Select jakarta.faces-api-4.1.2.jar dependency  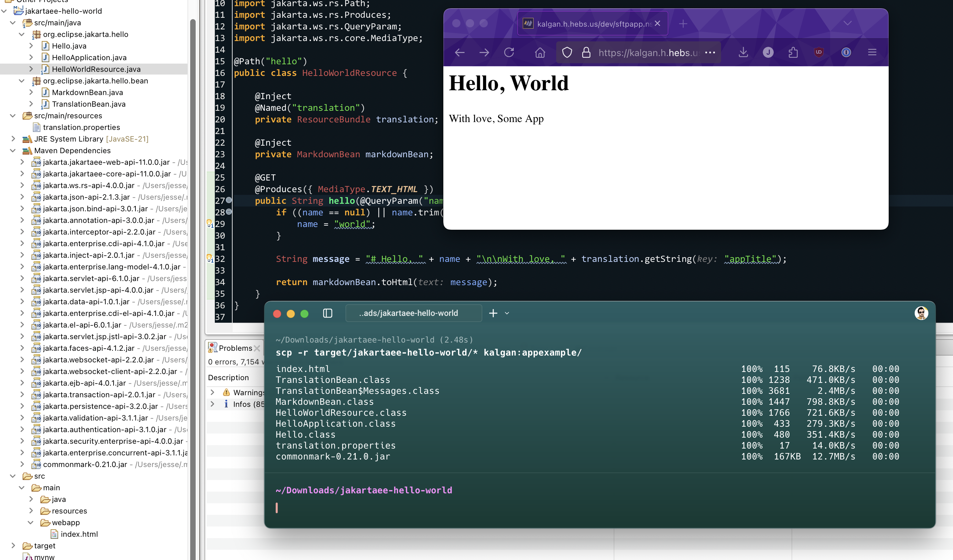coord(89,348)
